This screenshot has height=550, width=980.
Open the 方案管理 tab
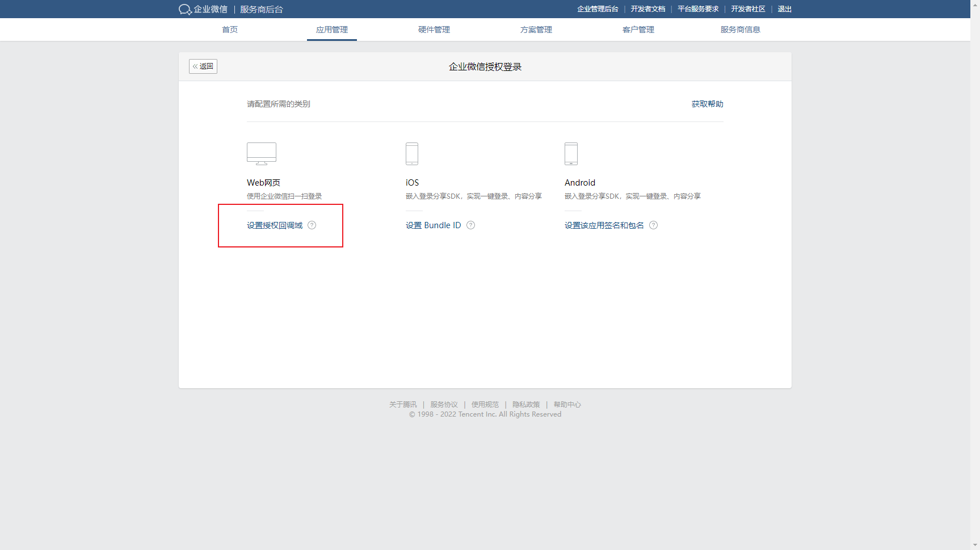pos(536,30)
